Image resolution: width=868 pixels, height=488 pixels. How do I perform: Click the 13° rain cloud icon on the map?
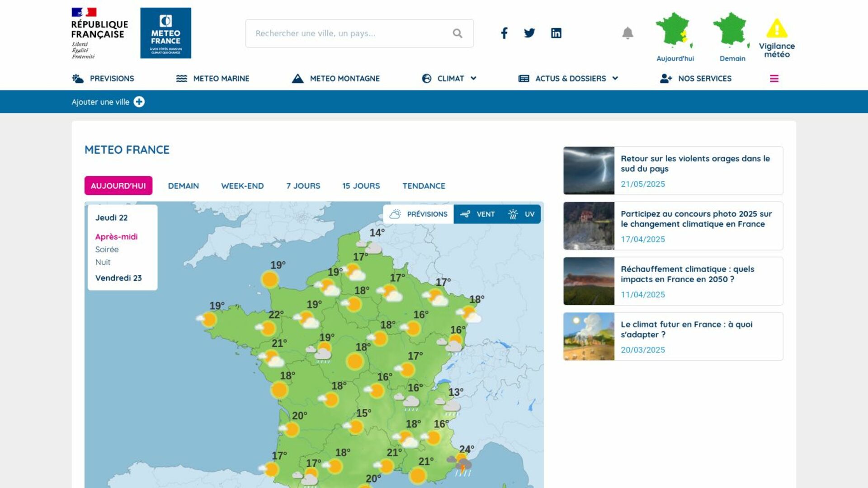click(x=448, y=405)
